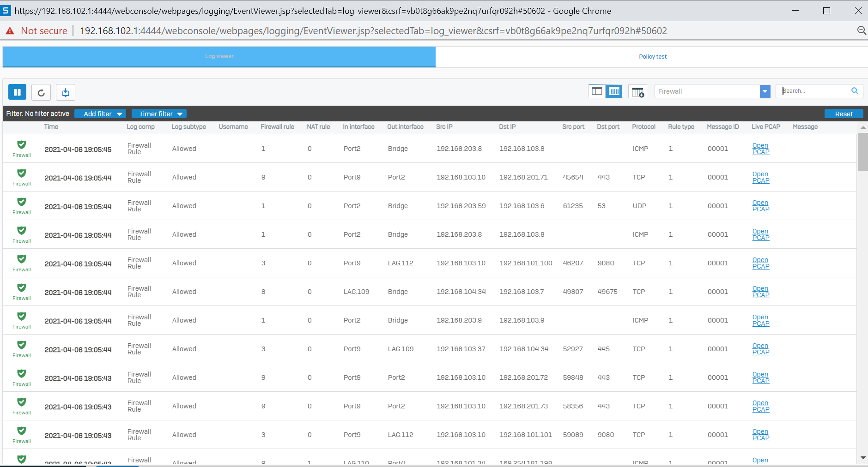Open PCAP link for 192.168.203.59 UDP row
Image resolution: width=868 pixels, height=467 pixels.
(x=760, y=206)
